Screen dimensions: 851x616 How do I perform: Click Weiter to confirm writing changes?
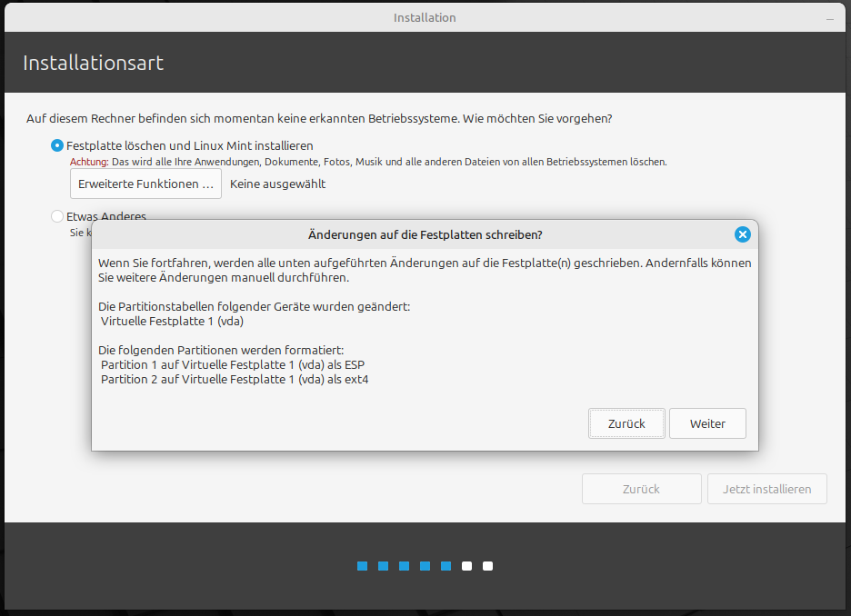click(707, 423)
